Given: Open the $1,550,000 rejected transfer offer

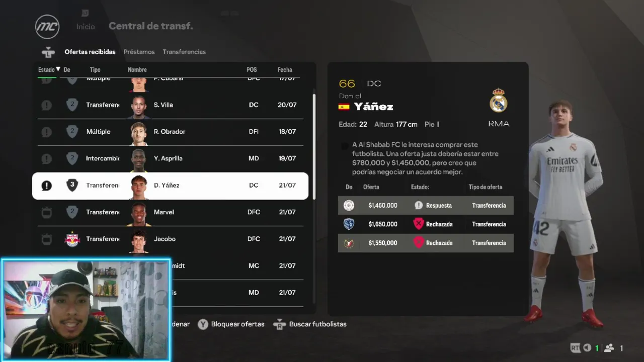Looking at the screenshot, I should [x=426, y=243].
